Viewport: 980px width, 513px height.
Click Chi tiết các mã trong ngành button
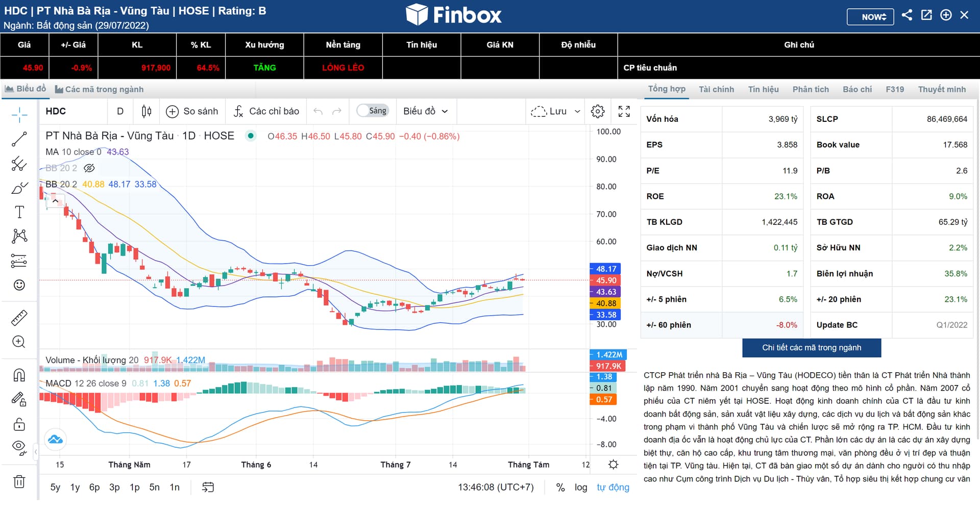point(812,348)
